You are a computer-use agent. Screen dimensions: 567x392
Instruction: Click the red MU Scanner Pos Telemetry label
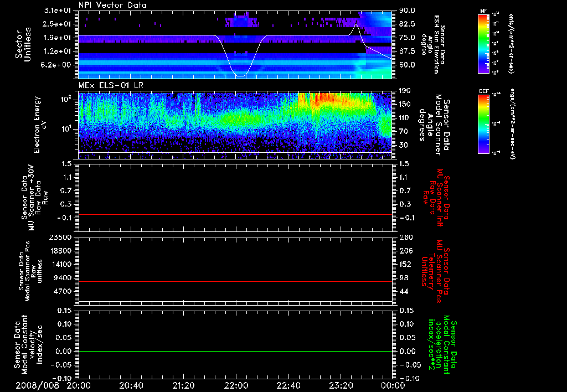[x=437, y=266]
